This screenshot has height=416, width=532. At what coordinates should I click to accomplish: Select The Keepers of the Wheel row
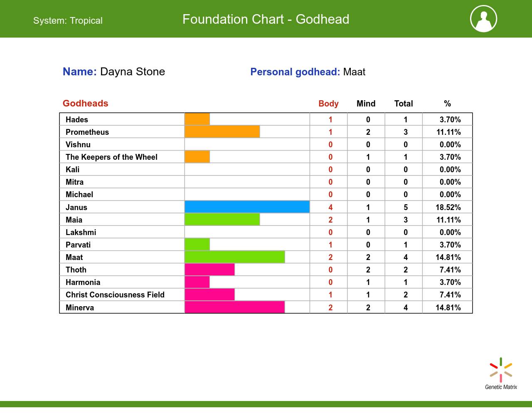(111, 157)
